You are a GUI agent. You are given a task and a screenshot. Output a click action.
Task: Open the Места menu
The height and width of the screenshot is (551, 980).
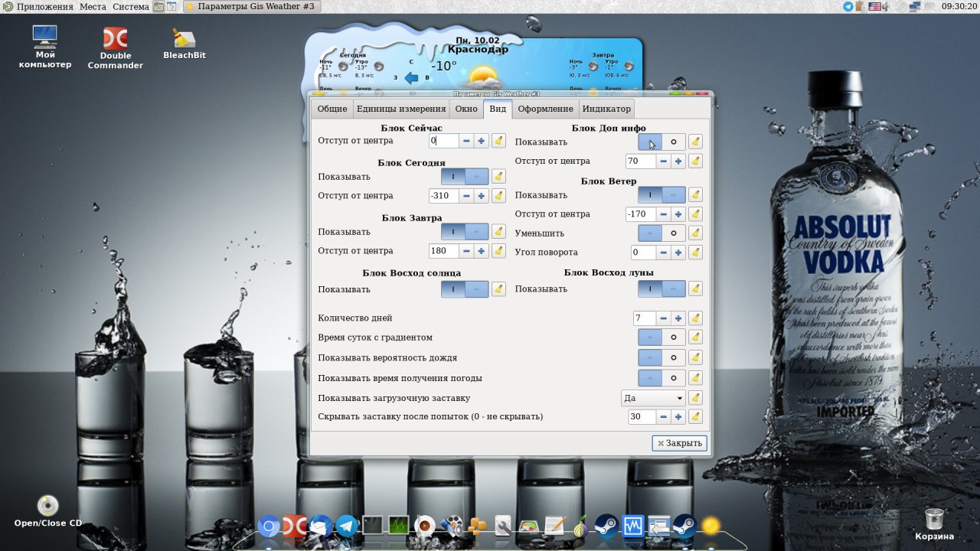(x=93, y=6)
